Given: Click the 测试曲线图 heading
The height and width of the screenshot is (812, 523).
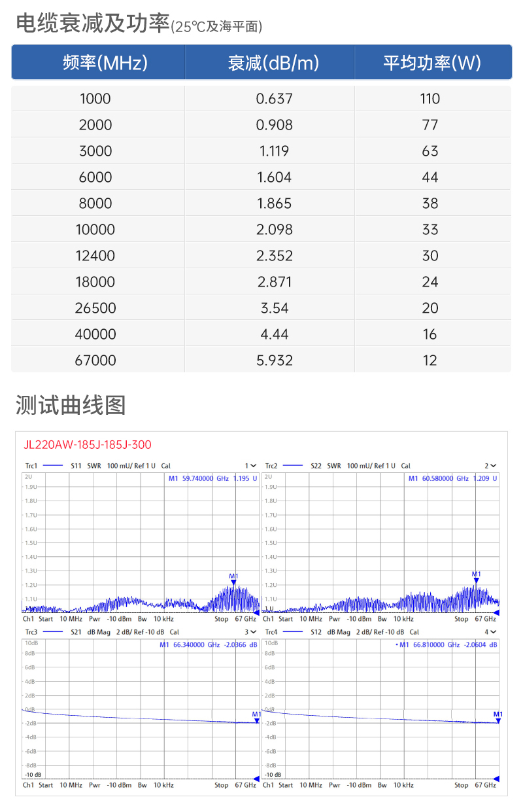Looking at the screenshot, I should (71, 405).
